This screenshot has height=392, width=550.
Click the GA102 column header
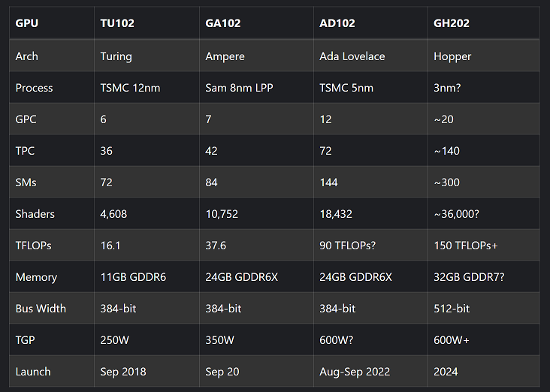coord(223,23)
